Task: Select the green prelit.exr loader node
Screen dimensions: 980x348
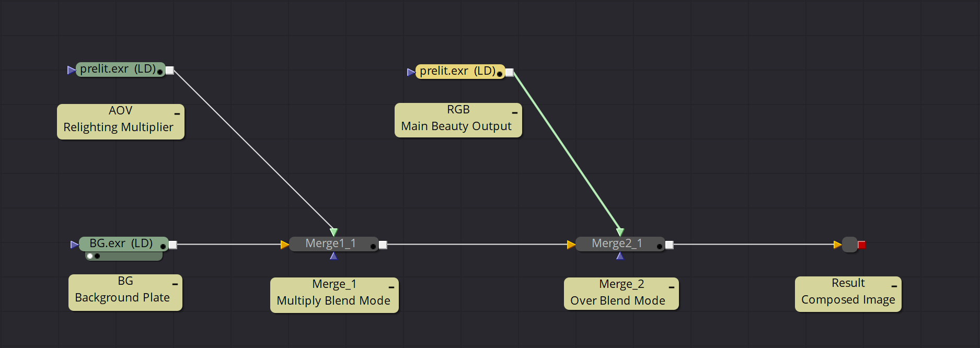Action: tap(118, 69)
